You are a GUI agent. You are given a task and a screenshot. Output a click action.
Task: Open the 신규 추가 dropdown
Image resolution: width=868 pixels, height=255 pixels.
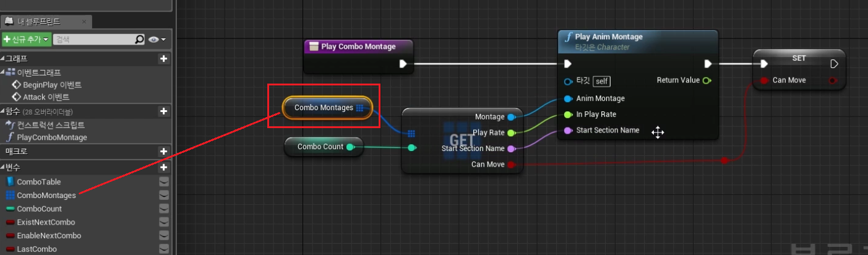26,40
